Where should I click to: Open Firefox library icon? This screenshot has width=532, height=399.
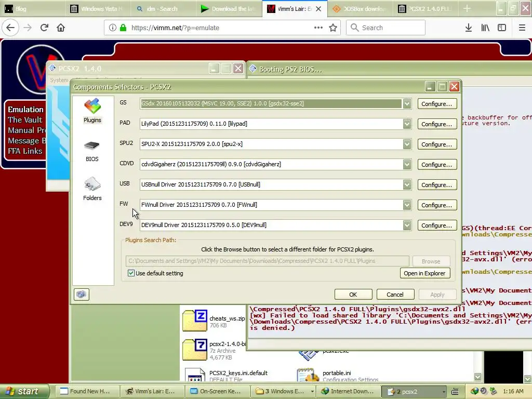click(x=485, y=28)
